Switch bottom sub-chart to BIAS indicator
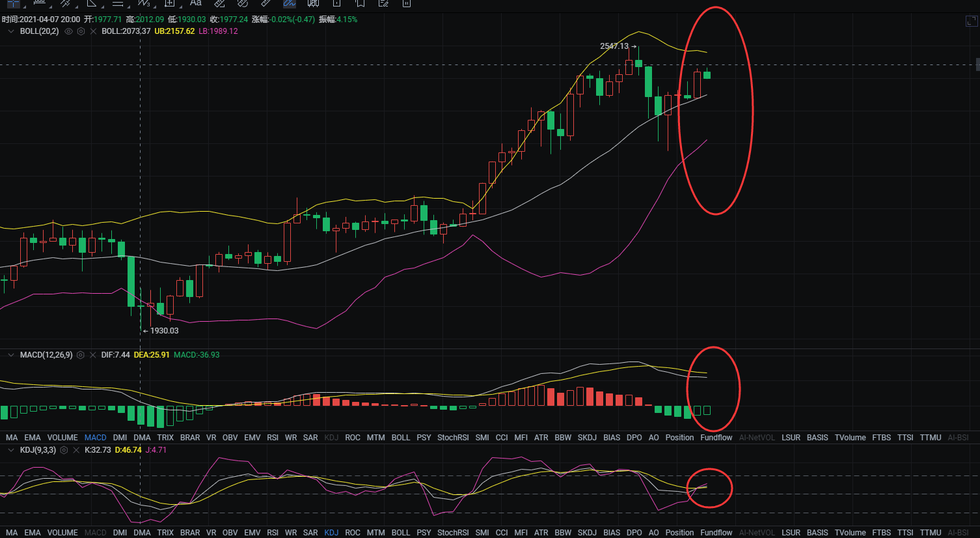 coord(612,533)
